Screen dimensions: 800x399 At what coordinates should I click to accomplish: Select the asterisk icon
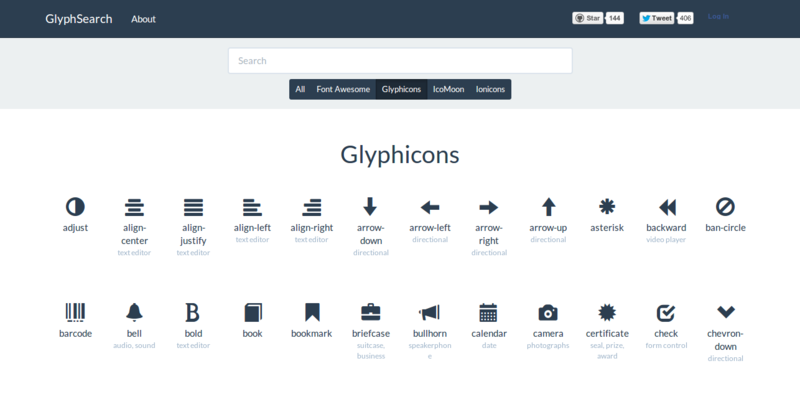(x=607, y=207)
